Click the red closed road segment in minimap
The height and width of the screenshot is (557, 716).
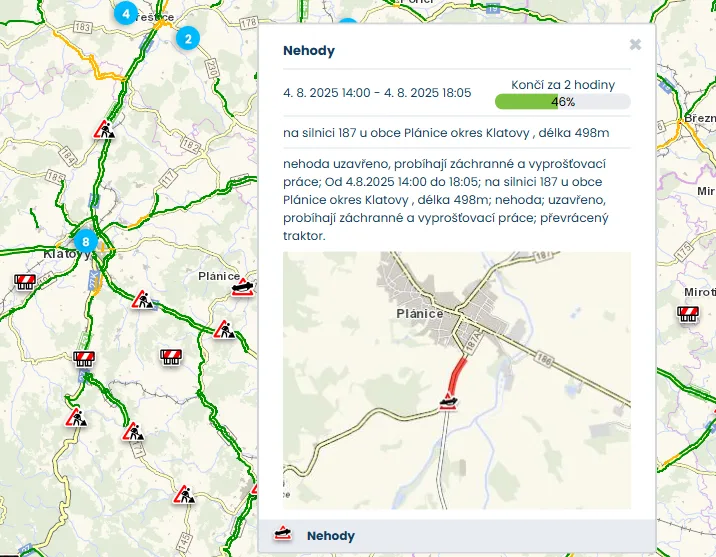point(458,376)
